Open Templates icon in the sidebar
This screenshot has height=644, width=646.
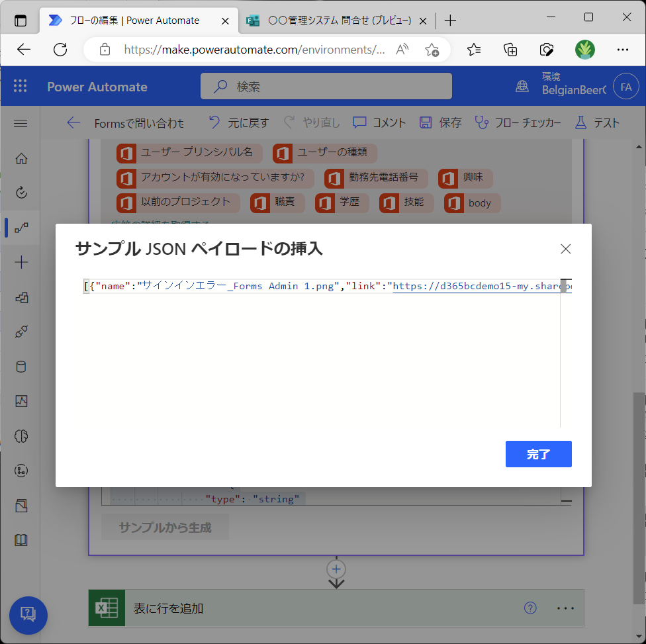tap(21, 297)
